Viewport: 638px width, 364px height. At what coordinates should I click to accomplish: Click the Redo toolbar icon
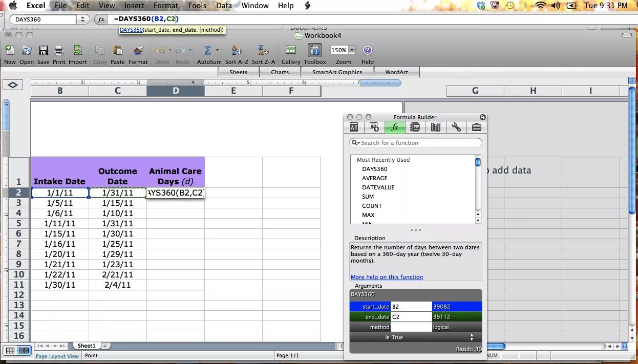click(x=180, y=50)
